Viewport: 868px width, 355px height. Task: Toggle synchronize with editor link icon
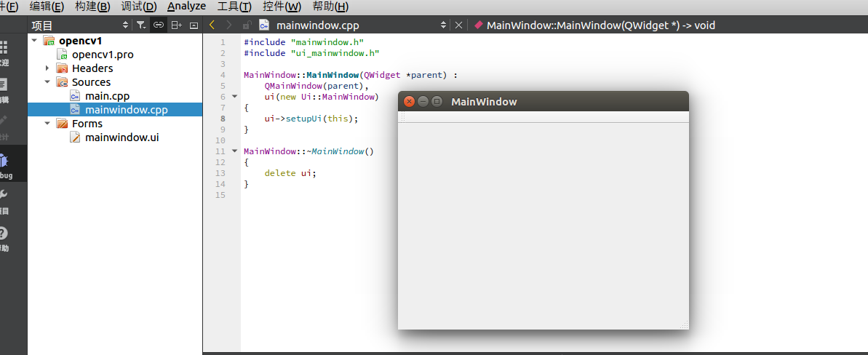[x=159, y=25]
